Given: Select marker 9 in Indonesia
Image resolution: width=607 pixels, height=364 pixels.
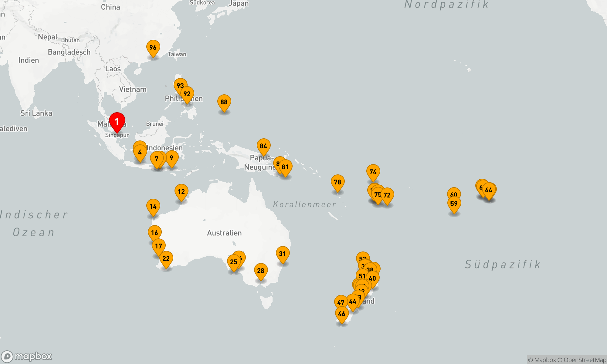Looking at the screenshot, I should point(172,158).
